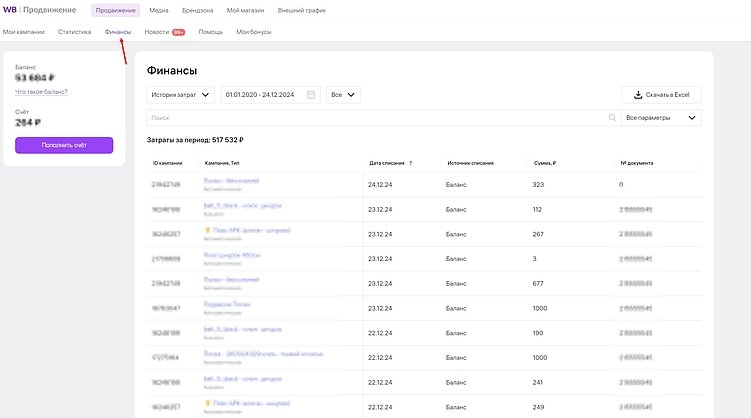Open the campaign link in the 241 row

point(242,379)
